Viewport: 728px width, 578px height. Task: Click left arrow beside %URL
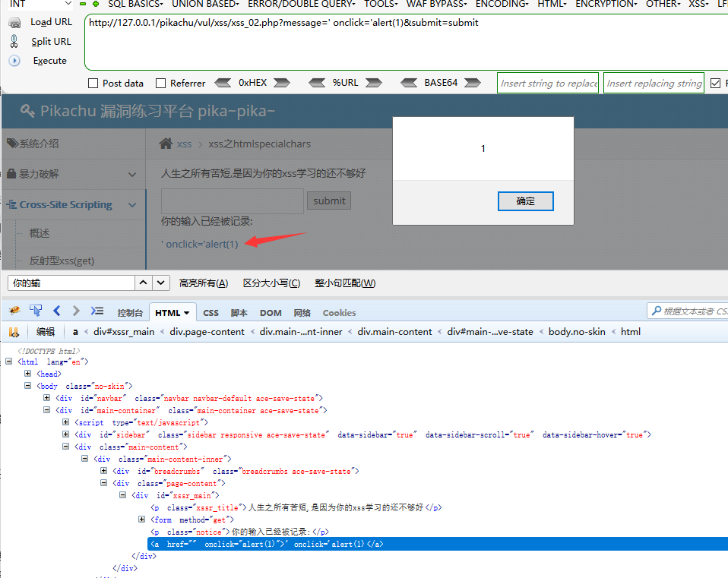[x=317, y=83]
